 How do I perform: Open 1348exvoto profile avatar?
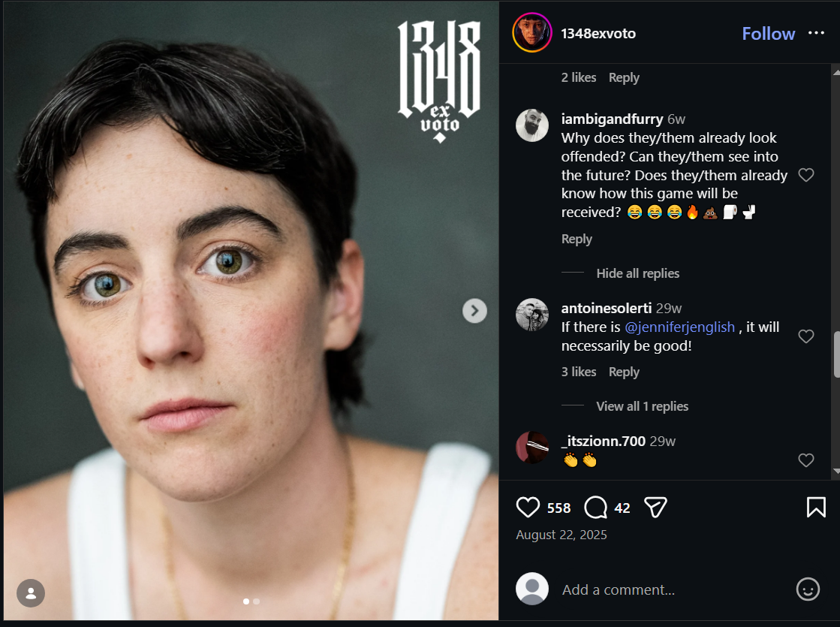[532, 33]
